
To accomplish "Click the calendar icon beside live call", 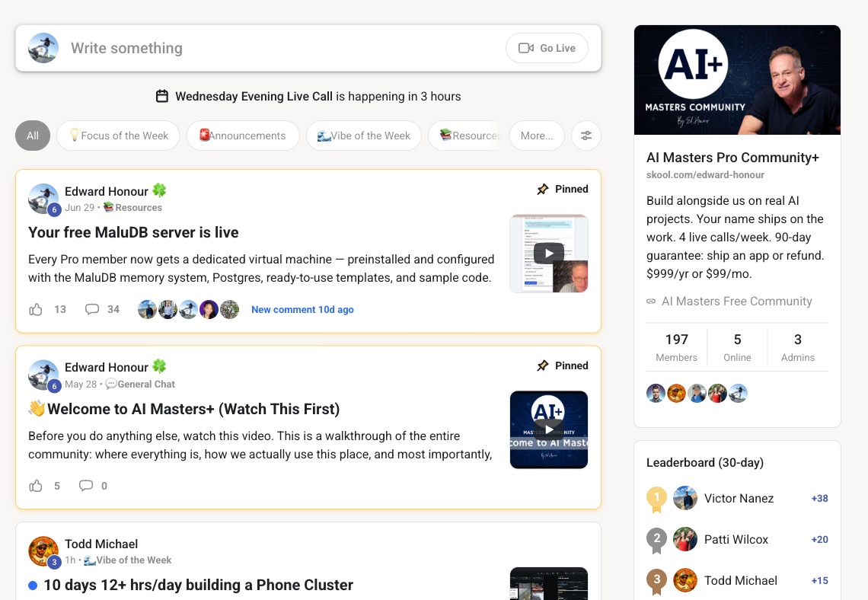I will point(162,96).
